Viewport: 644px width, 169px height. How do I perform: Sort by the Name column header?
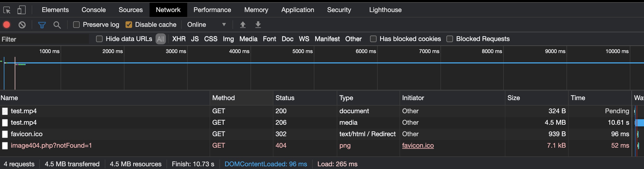tap(105, 98)
